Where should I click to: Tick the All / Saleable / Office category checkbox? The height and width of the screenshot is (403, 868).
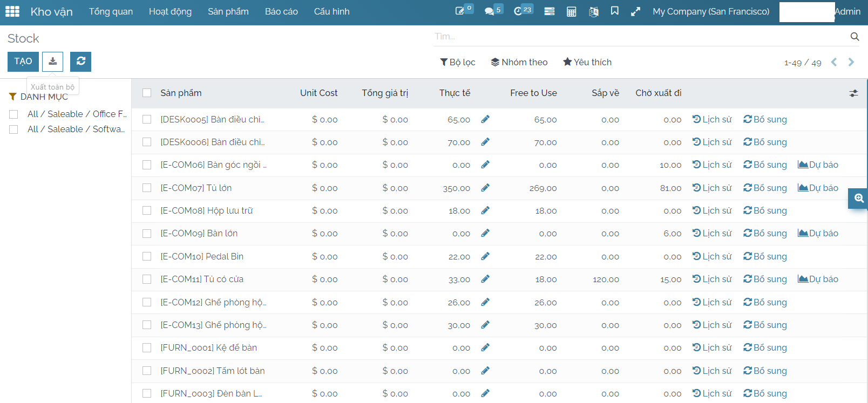click(14, 114)
